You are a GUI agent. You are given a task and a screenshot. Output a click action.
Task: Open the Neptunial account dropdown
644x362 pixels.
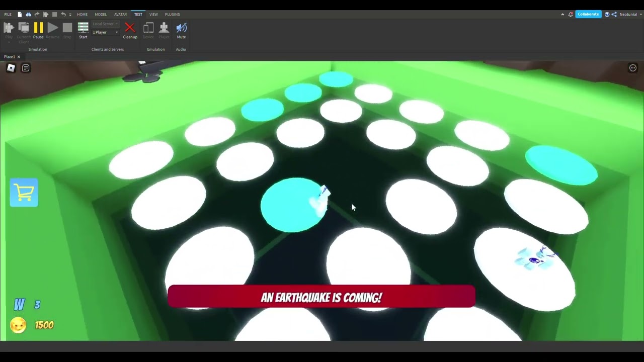630,14
